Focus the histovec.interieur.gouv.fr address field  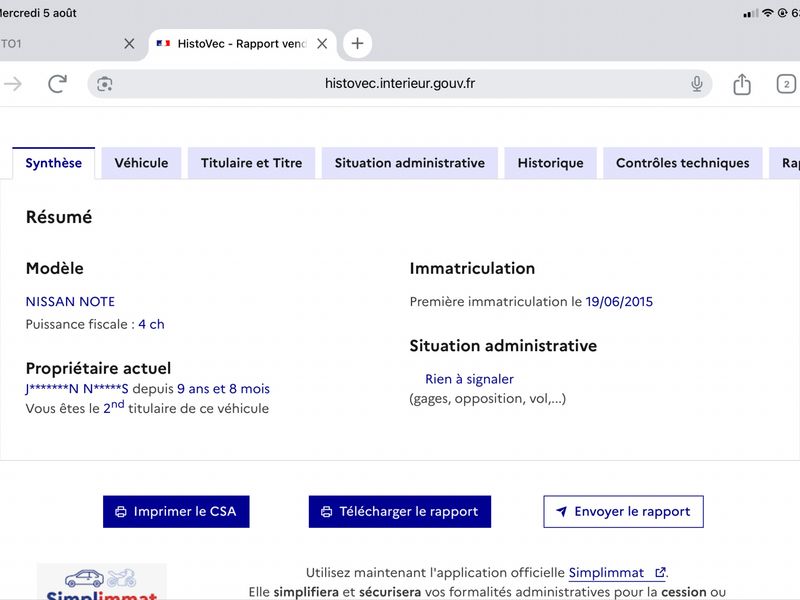399,84
